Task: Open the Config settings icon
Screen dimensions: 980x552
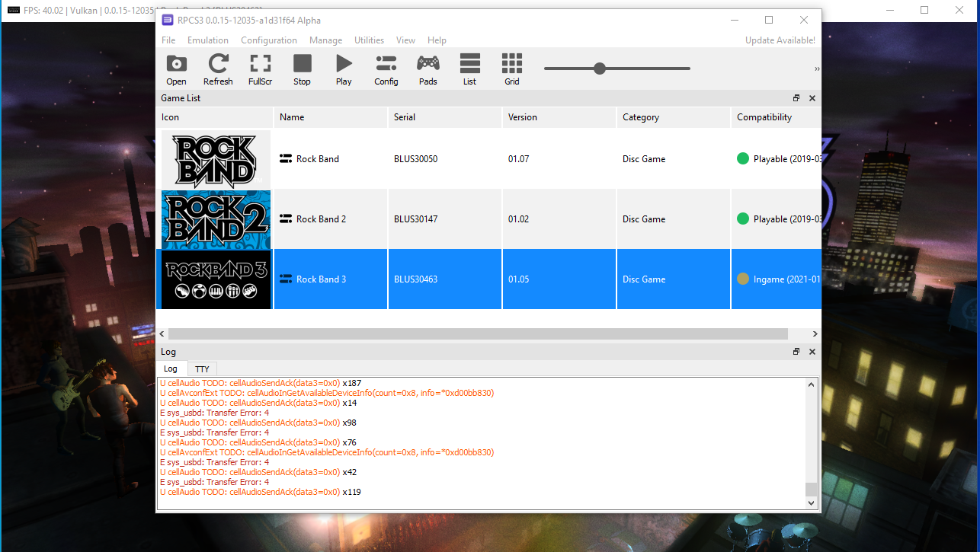Action: tap(386, 69)
